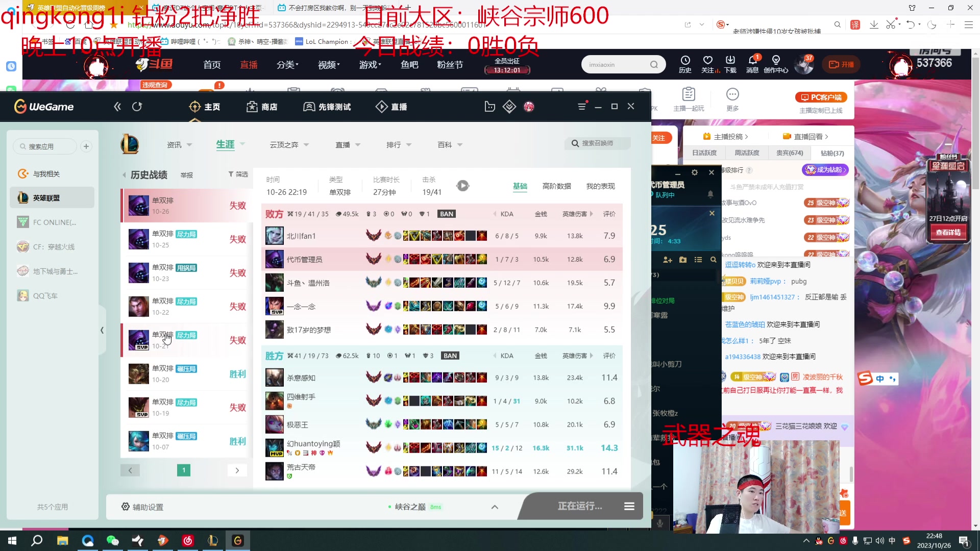The height and width of the screenshot is (551, 980).
Task: Click the 搜索应用 search field
Action: point(45,146)
